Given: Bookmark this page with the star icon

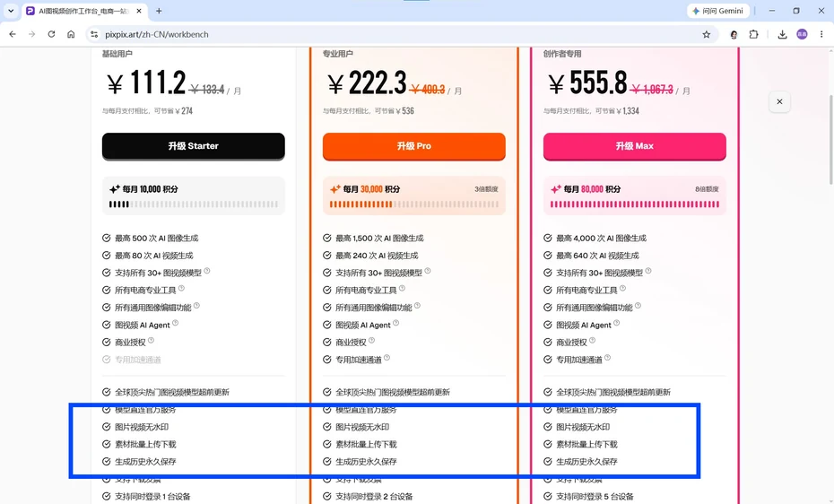Looking at the screenshot, I should 707,34.
